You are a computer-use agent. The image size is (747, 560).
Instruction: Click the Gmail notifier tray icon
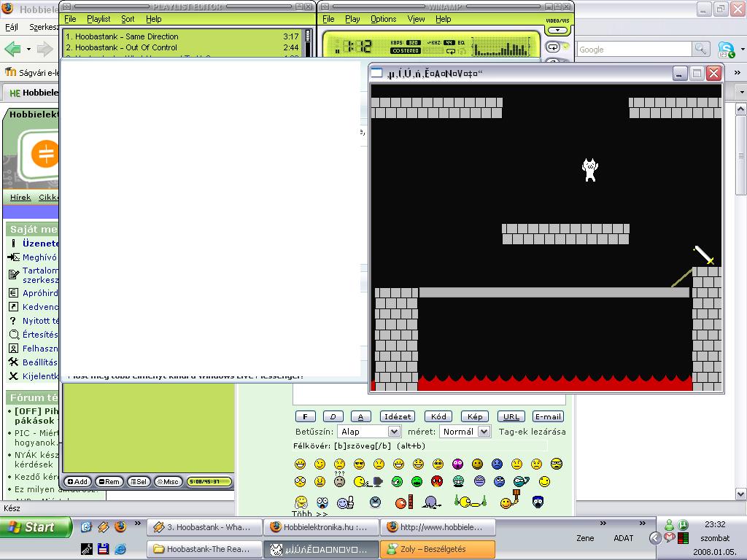tap(670, 537)
